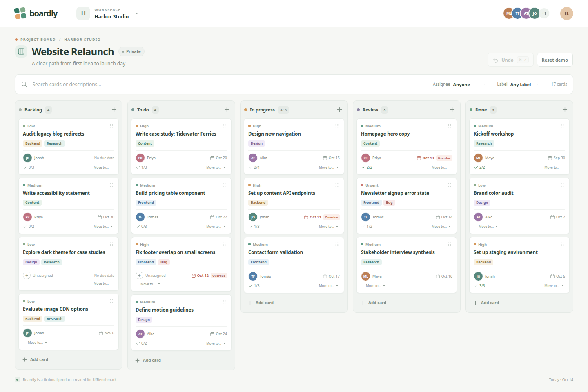Open Move to menu on Contact form validation card
The height and width of the screenshot is (392, 588).
click(x=329, y=286)
